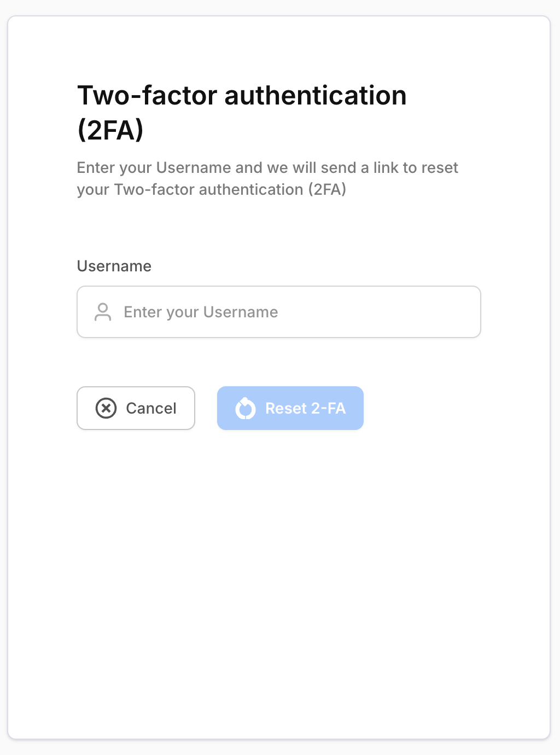Image resolution: width=560 pixels, height=755 pixels.
Task: Click the user silhouette icon in the Username field
Action: pyautogui.click(x=103, y=312)
